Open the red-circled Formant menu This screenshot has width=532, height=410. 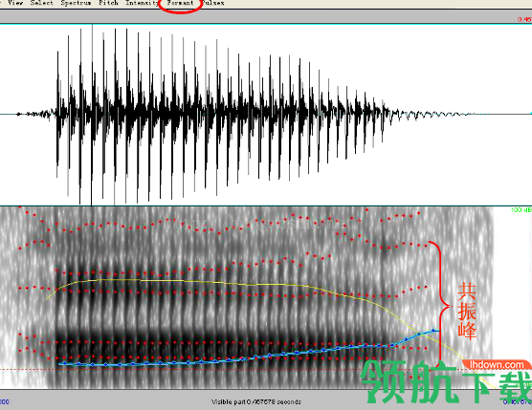click(x=180, y=3)
